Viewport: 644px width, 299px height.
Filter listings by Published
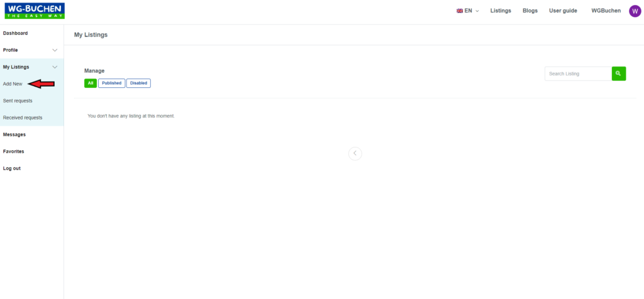(112, 84)
